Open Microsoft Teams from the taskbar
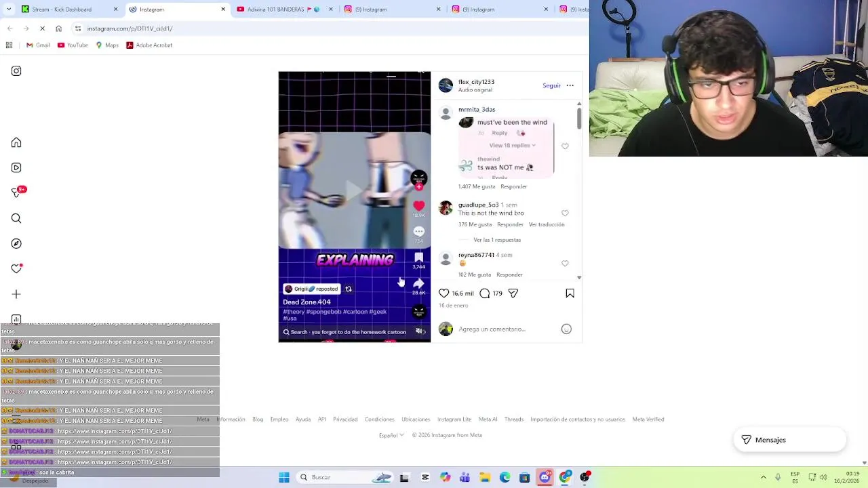 pos(465,477)
